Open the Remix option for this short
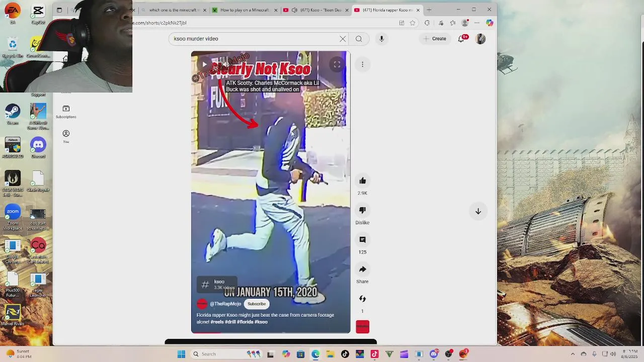 pyautogui.click(x=362, y=299)
